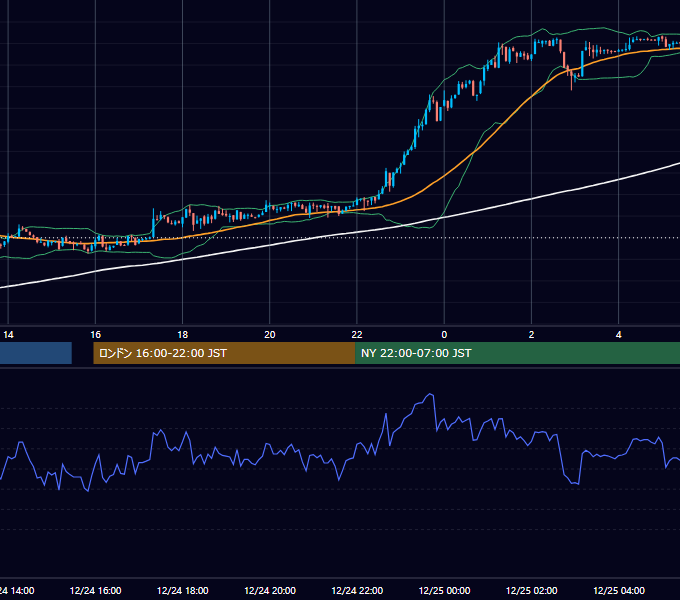Viewport: 680px width, 600px height.
Task: Click the 12/24 18:00 date label
Action: (x=183, y=590)
